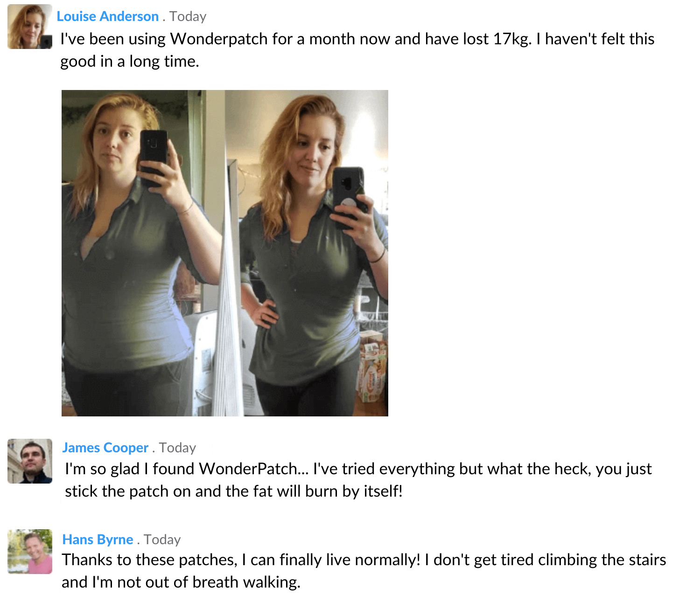Click James Cooper's avatar photo

[30, 461]
